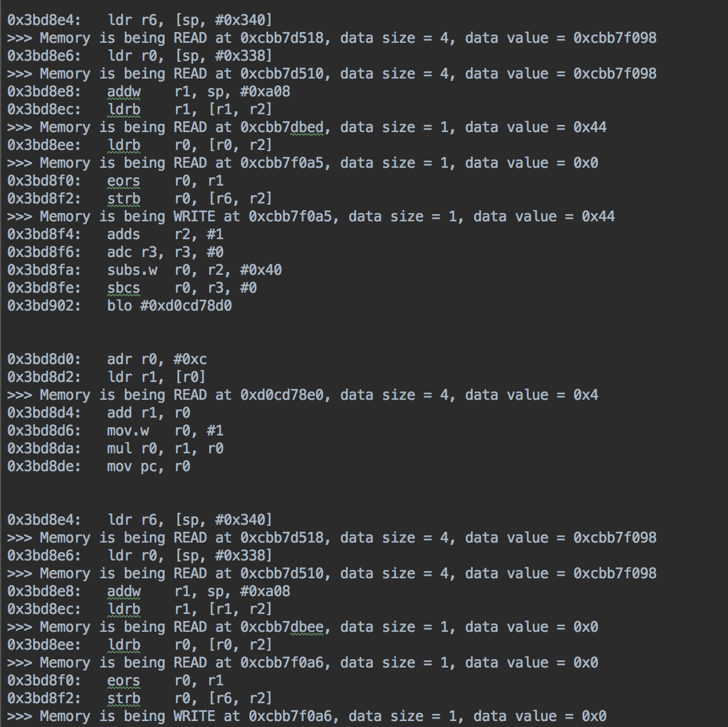Click the 0x3bd902 address label
This screenshot has width=728, height=727.
point(44,306)
